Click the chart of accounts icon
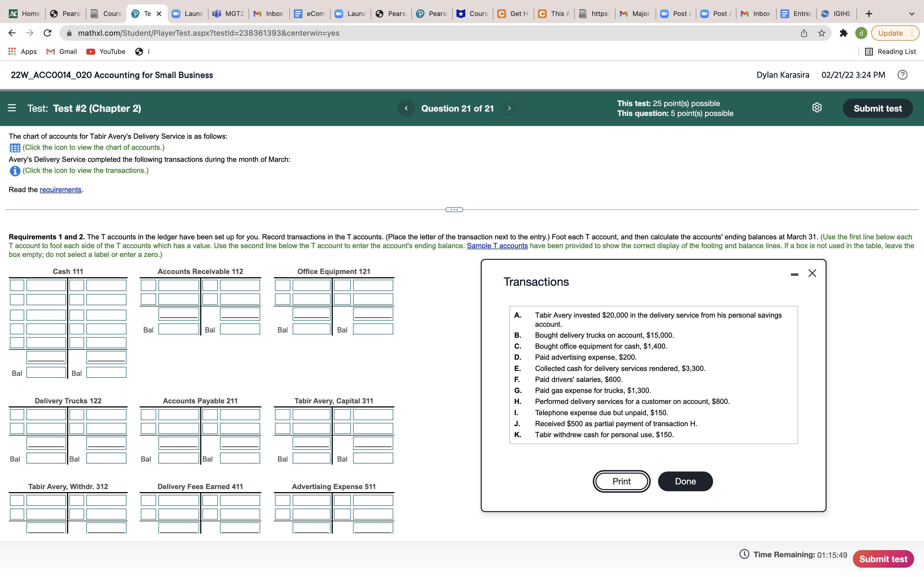 (14, 147)
